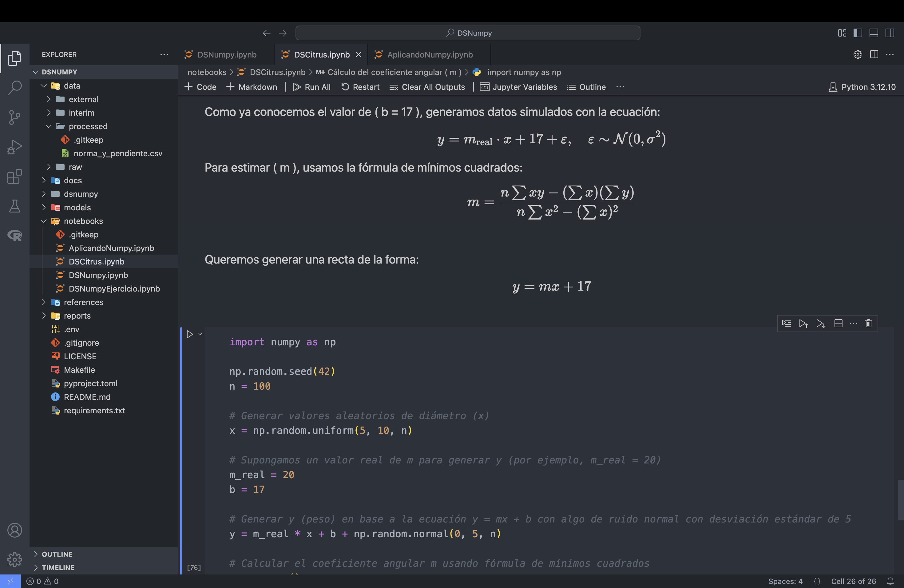
Task: Go forward with the right arrow
Action: click(x=283, y=33)
